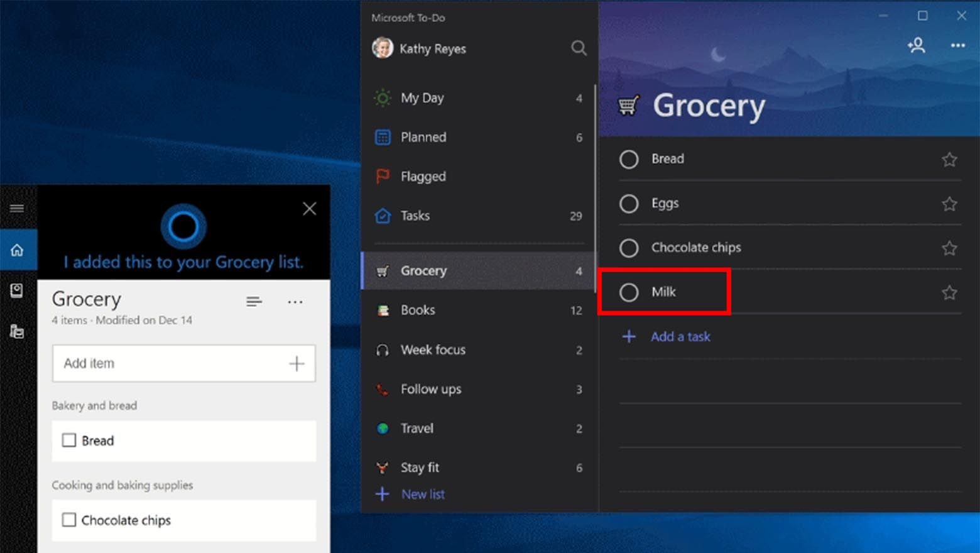Viewport: 980px width, 553px height.
Task: Mark Eggs task as complete
Action: point(629,204)
